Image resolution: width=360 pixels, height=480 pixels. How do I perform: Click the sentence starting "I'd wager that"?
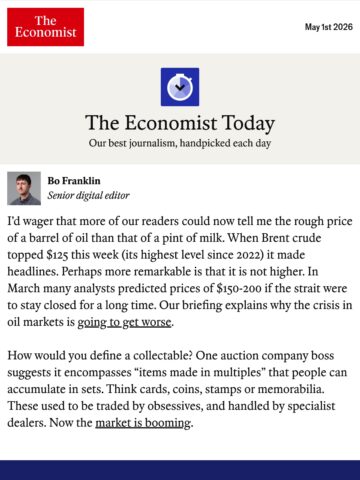tap(180, 230)
